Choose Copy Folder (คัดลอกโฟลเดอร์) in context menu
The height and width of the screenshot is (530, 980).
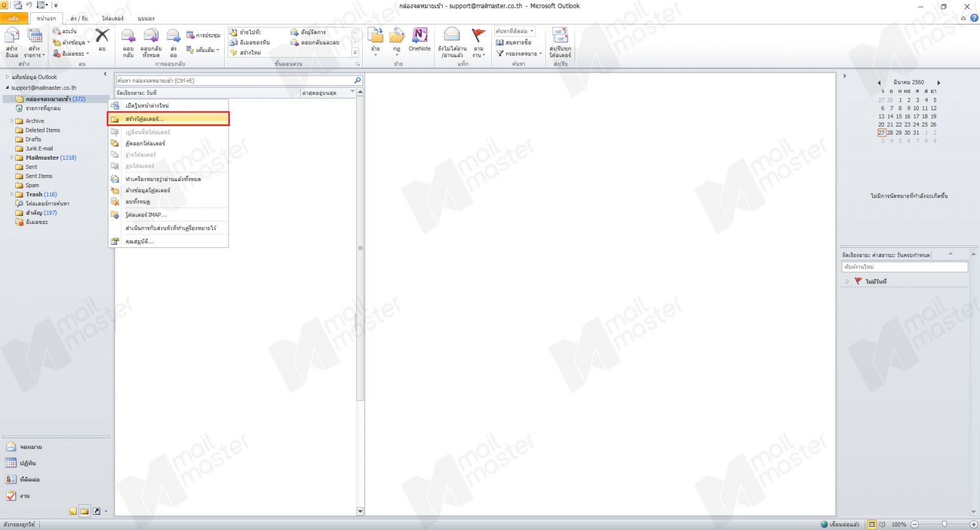pyautogui.click(x=168, y=143)
